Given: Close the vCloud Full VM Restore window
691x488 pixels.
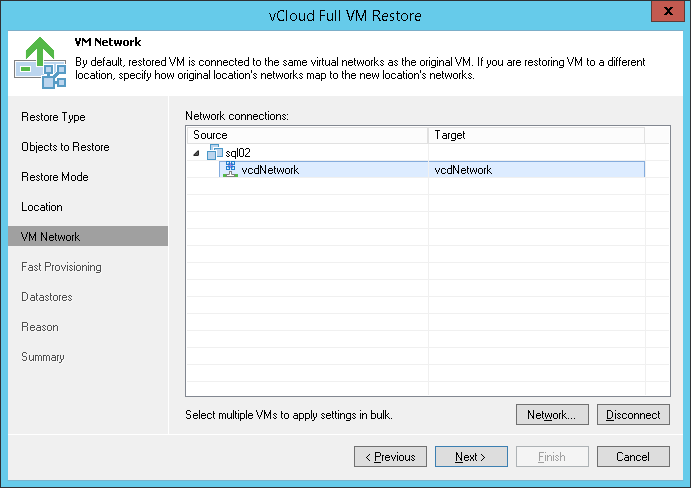Looking at the screenshot, I should point(663,11).
